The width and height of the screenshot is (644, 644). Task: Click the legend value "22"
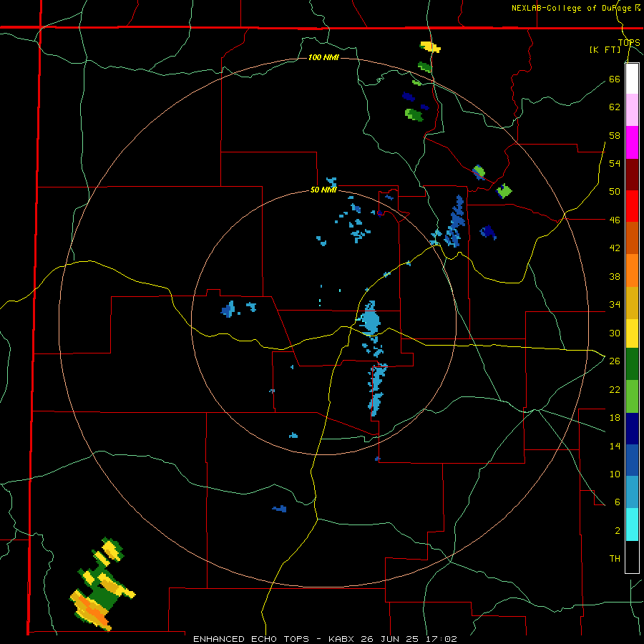pyautogui.click(x=615, y=389)
